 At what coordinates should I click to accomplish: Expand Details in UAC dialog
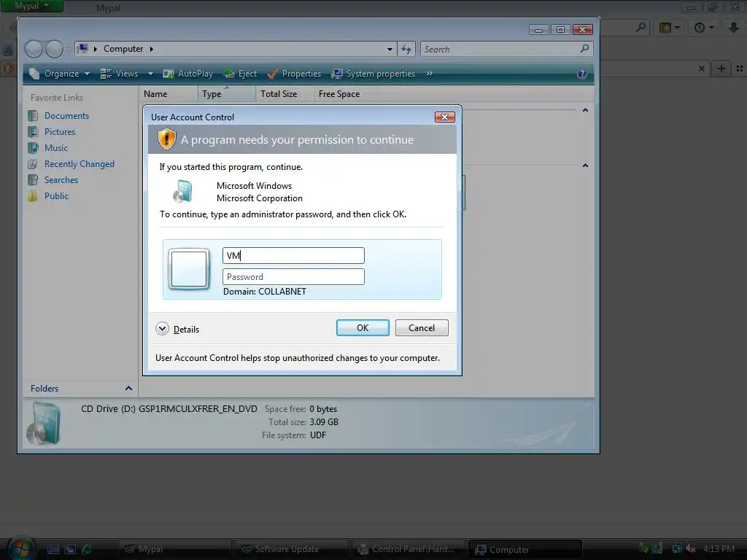[x=177, y=329]
